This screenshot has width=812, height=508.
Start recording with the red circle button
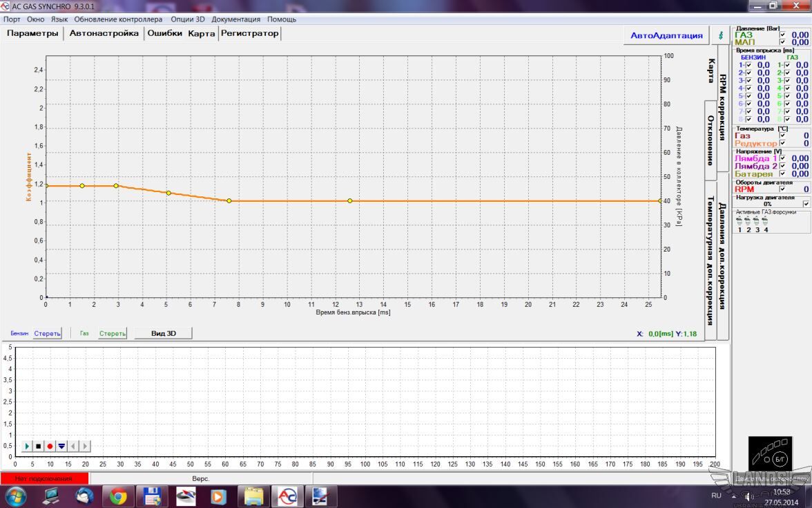(50, 446)
